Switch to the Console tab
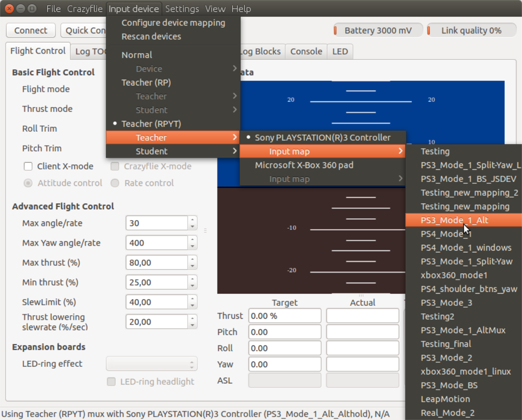This screenshot has height=420, width=522. [x=306, y=51]
